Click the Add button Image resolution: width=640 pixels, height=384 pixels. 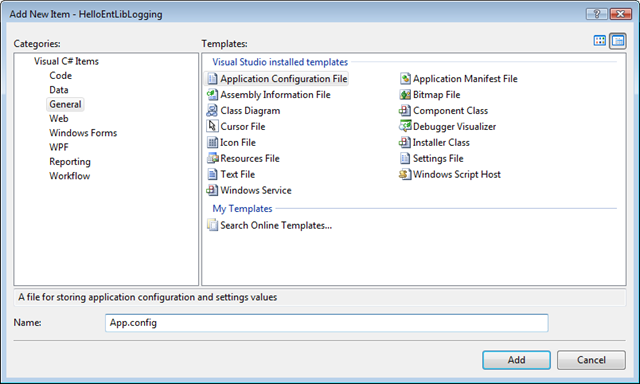[x=516, y=360]
